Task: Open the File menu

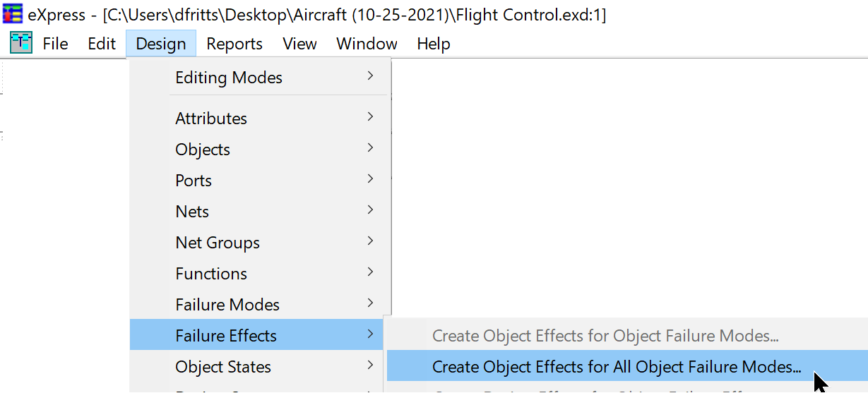Action: click(x=55, y=44)
